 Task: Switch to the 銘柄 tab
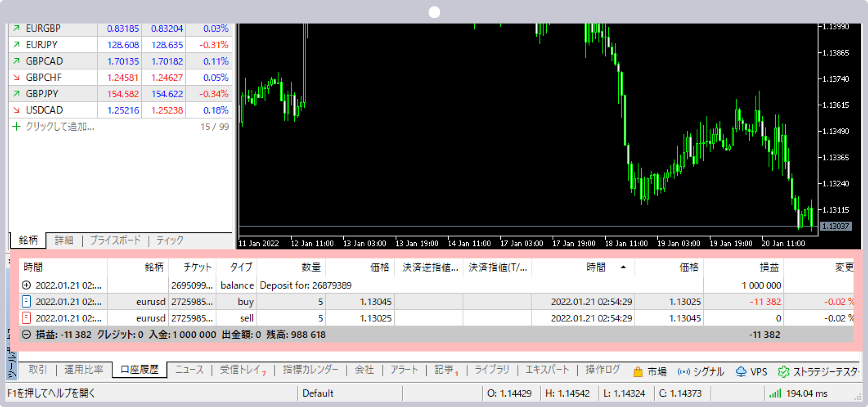(28, 240)
